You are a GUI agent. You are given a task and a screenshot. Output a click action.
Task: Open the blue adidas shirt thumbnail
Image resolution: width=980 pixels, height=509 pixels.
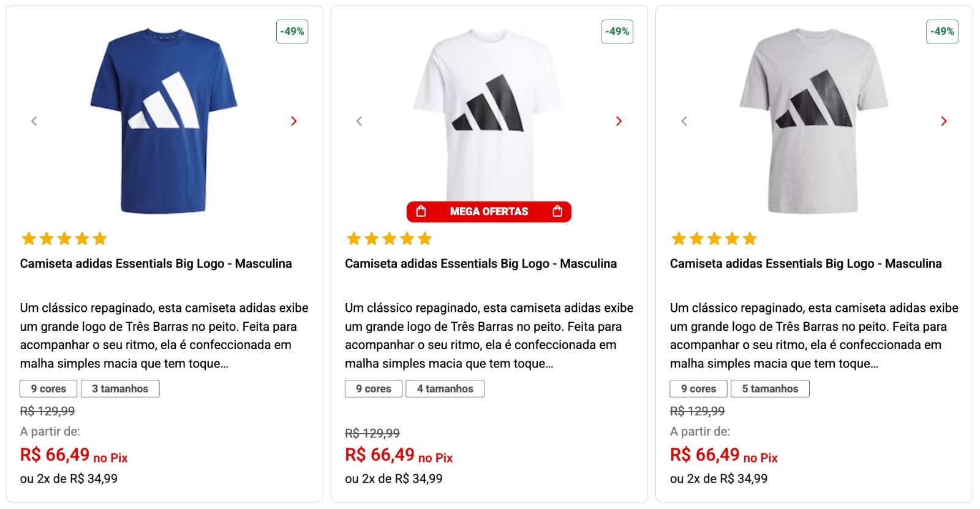(164, 121)
